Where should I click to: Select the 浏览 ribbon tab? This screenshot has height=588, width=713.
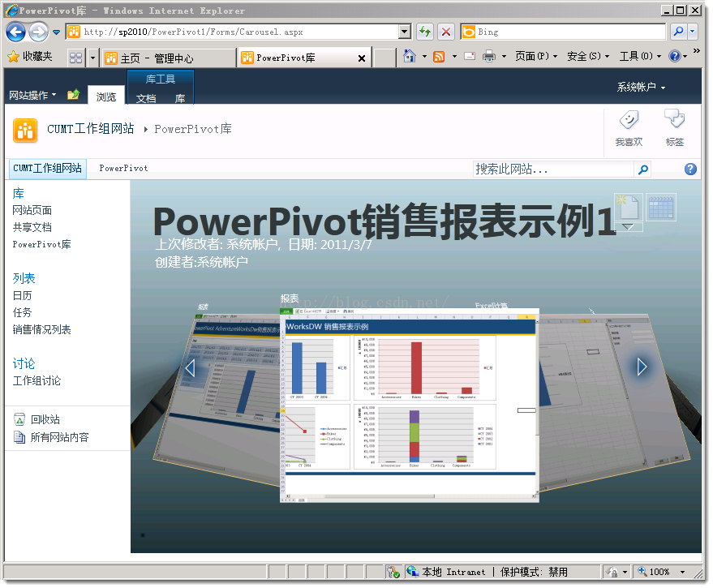[106, 97]
